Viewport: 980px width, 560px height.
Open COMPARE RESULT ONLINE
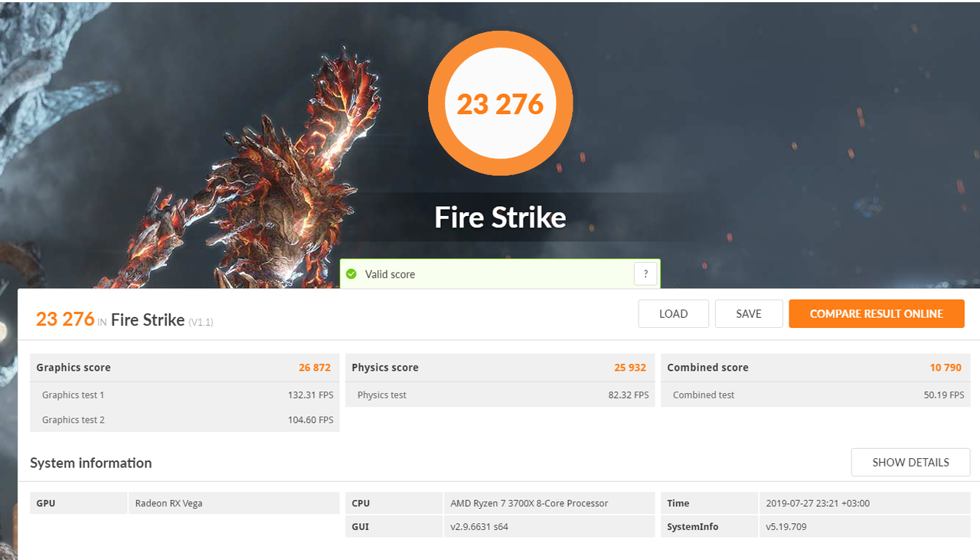click(877, 313)
